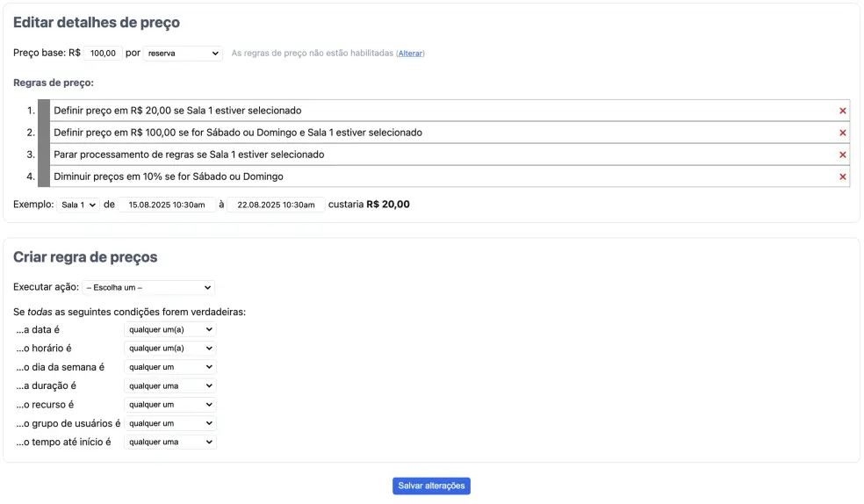Image resolution: width=864 pixels, height=504 pixels.
Task: Click the gray handle beside rule 4
Action: 44,176
